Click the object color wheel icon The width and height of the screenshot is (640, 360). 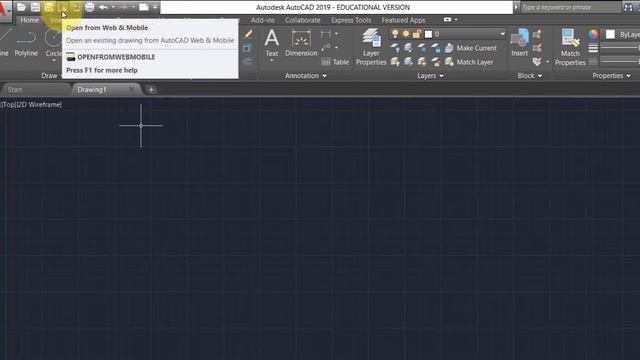[x=593, y=34]
